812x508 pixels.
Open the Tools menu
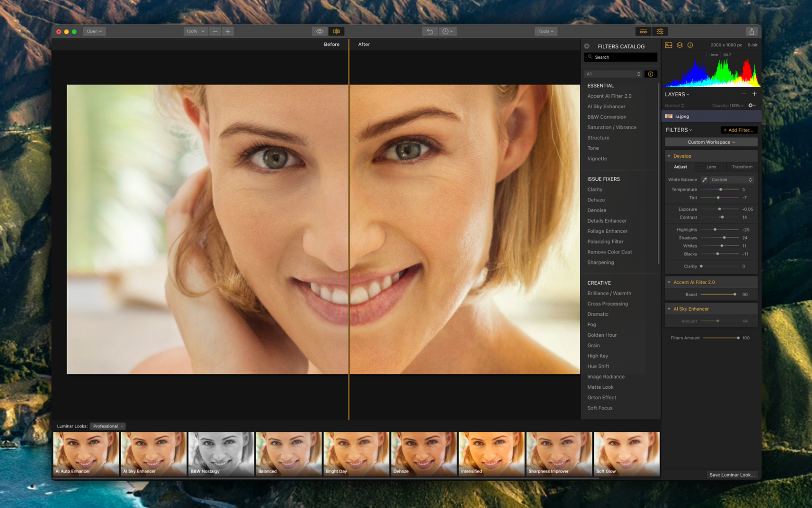[545, 31]
